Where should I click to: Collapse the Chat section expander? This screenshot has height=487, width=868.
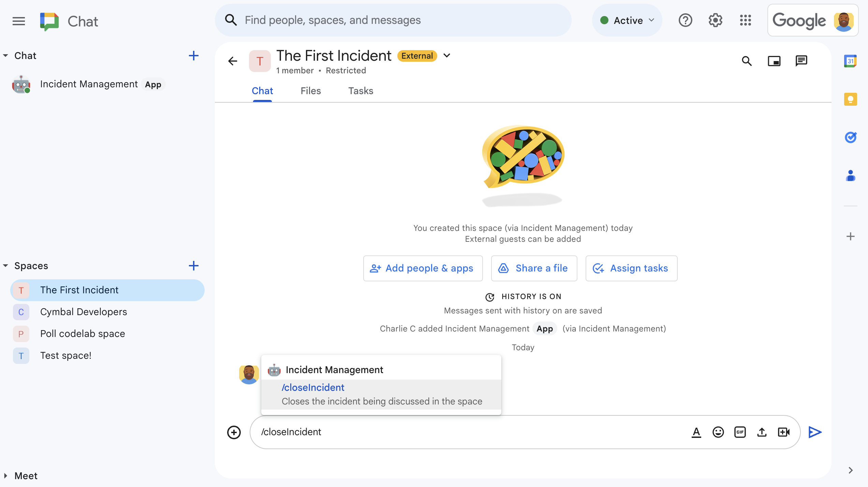coord(5,56)
